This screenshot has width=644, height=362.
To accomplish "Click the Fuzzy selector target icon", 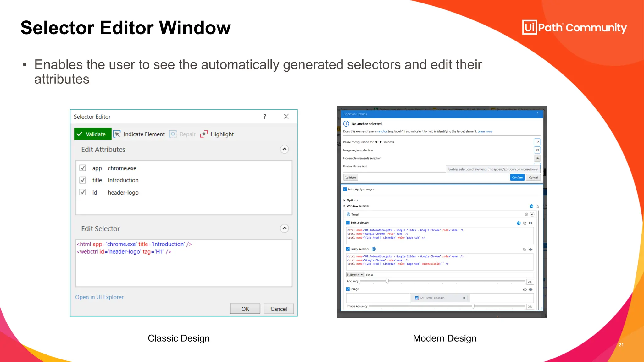I will 374,249.
